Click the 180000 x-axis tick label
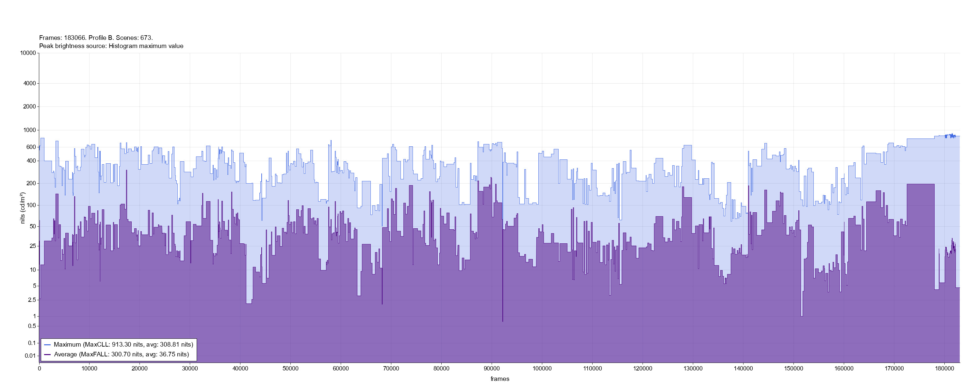This screenshot has height=392, width=980. (944, 368)
